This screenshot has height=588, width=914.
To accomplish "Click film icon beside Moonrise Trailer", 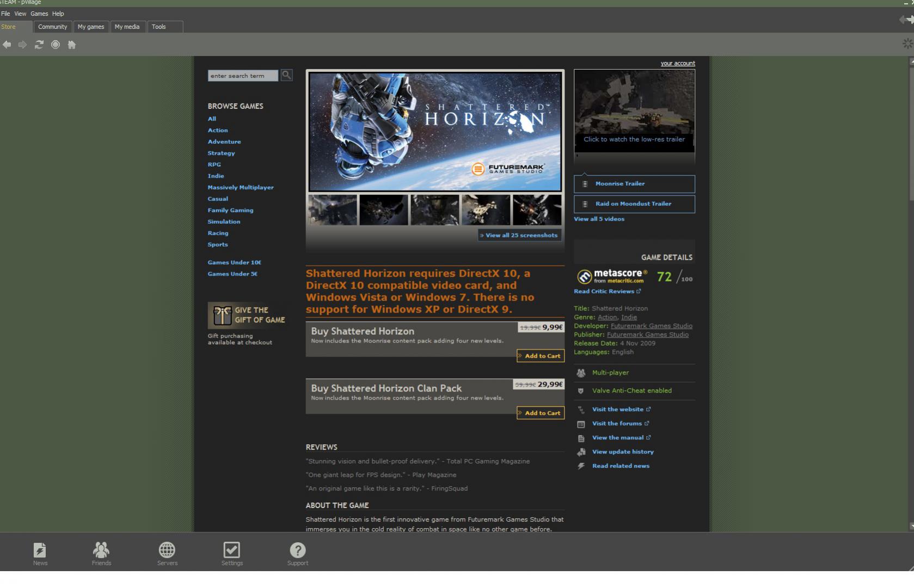I will [x=585, y=184].
